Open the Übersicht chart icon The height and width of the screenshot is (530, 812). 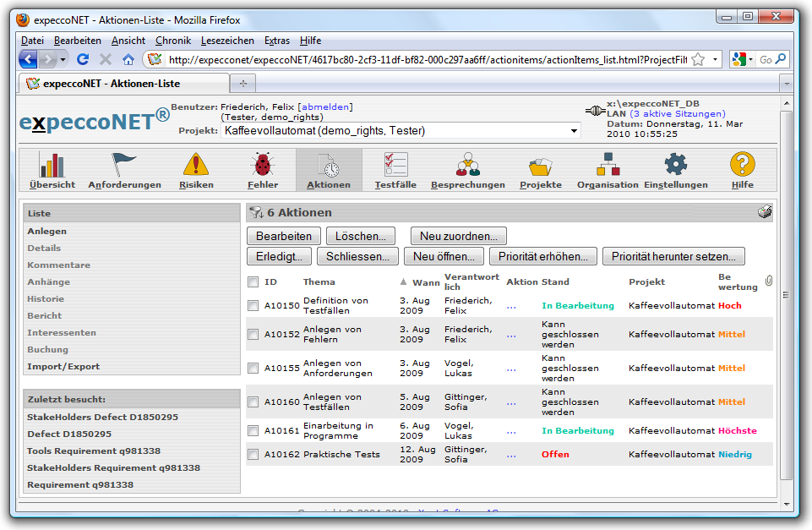click(52, 165)
